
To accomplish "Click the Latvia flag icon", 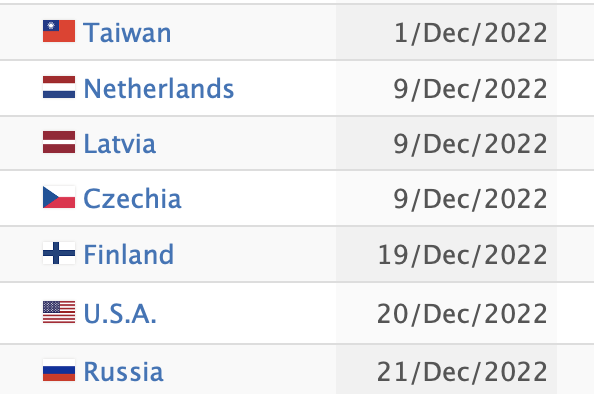I will [59, 142].
